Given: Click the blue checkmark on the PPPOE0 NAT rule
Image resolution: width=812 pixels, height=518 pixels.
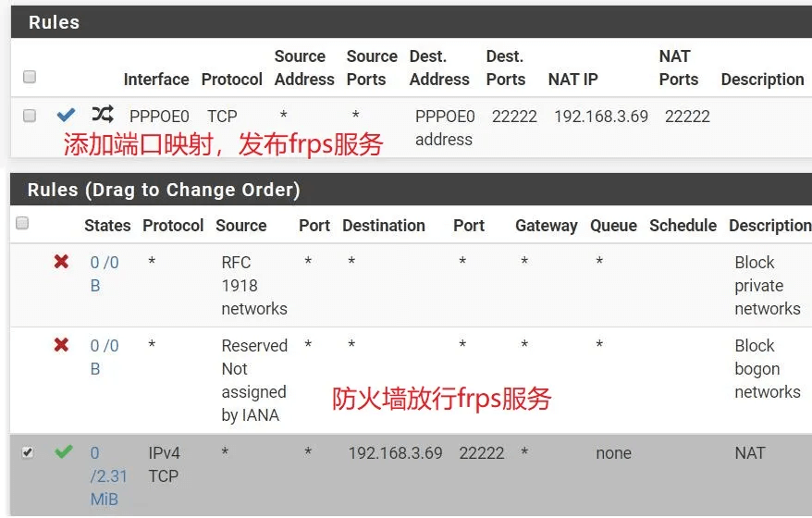Looking at the screenshot, I should coord(66,116).
